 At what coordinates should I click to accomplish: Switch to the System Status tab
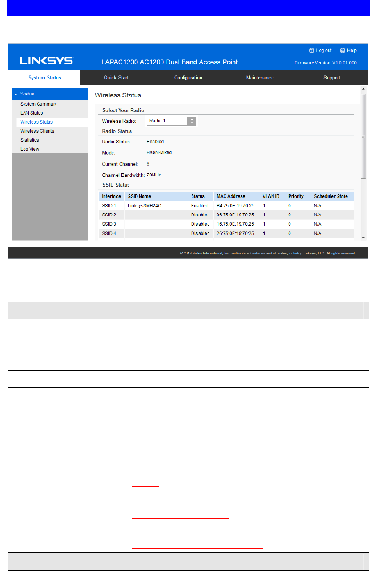click(x=44, y=78)
